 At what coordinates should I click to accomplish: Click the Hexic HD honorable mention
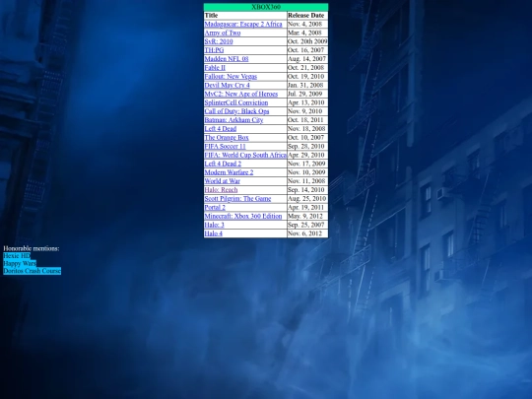[x=17, y=256]
